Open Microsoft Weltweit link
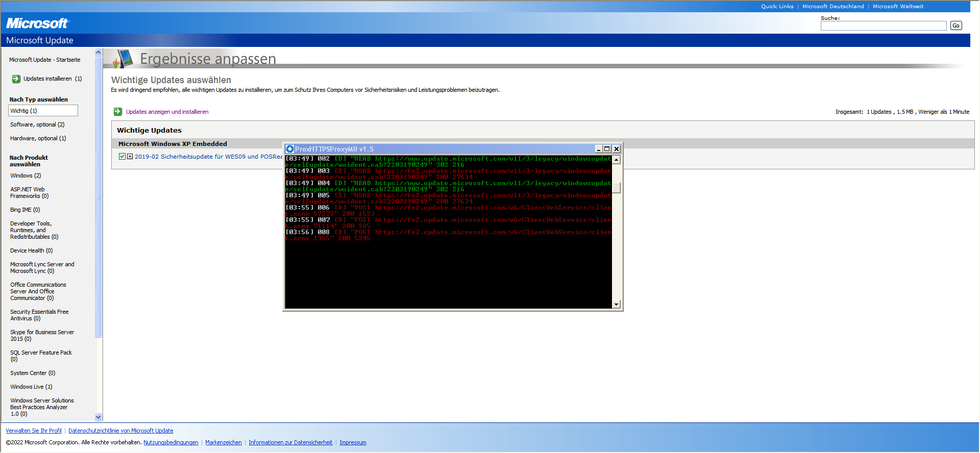 pos(898,6)
